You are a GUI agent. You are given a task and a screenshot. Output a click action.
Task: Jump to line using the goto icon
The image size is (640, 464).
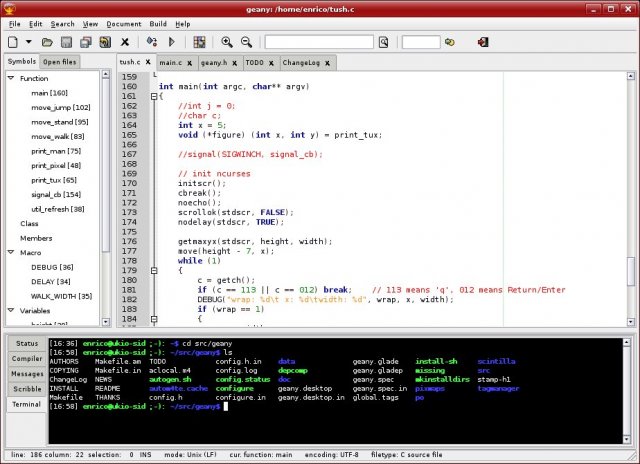coord(450,42)
